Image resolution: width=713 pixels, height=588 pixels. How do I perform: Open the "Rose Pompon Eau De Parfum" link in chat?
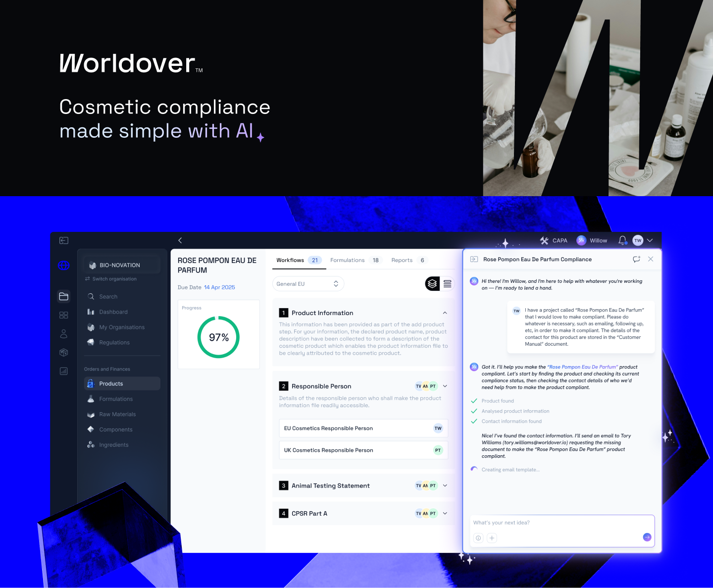(x=583, y=367)
